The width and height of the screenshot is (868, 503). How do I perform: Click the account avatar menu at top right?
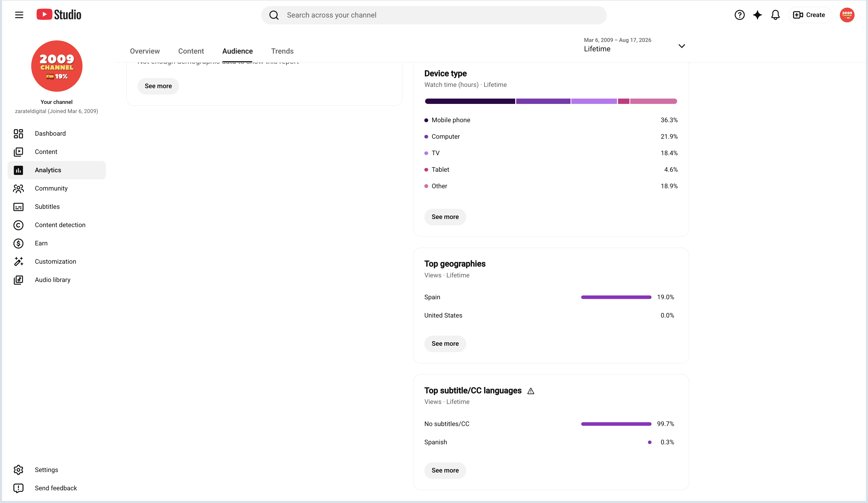[x=847, y=15]
